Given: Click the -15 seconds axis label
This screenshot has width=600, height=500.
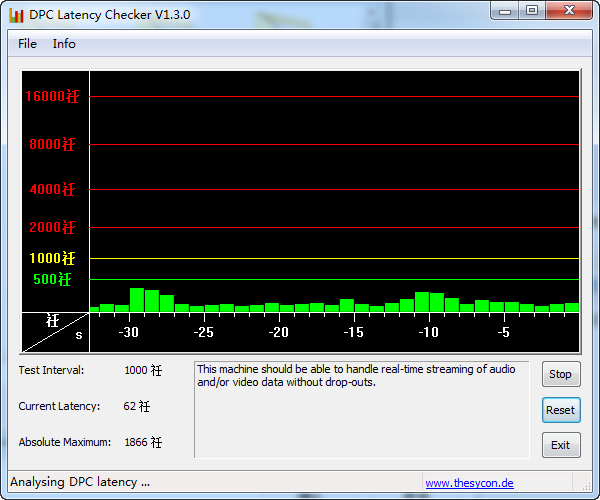Looking at the screenshot, I should tap(354, 332).
